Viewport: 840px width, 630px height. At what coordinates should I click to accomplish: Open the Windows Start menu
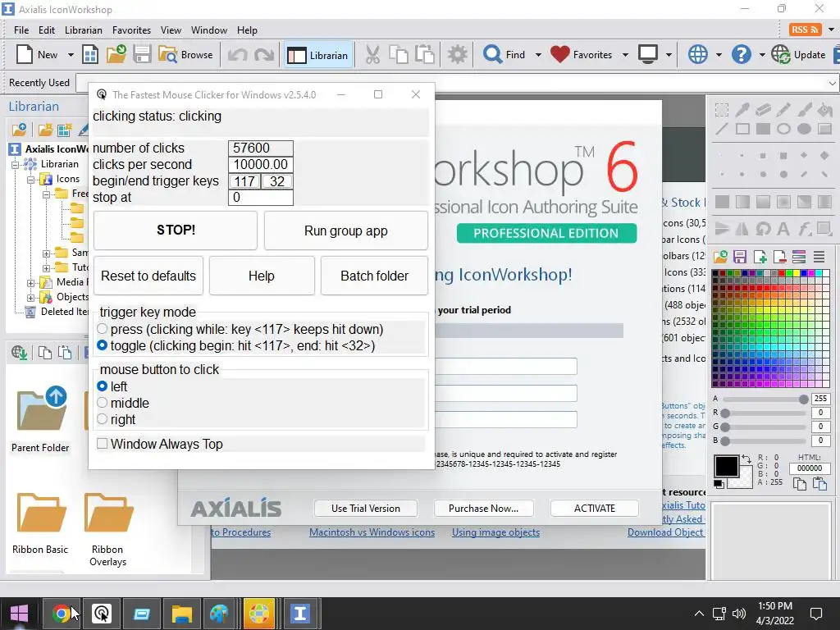pyautogui.click(x=20, y=614)
